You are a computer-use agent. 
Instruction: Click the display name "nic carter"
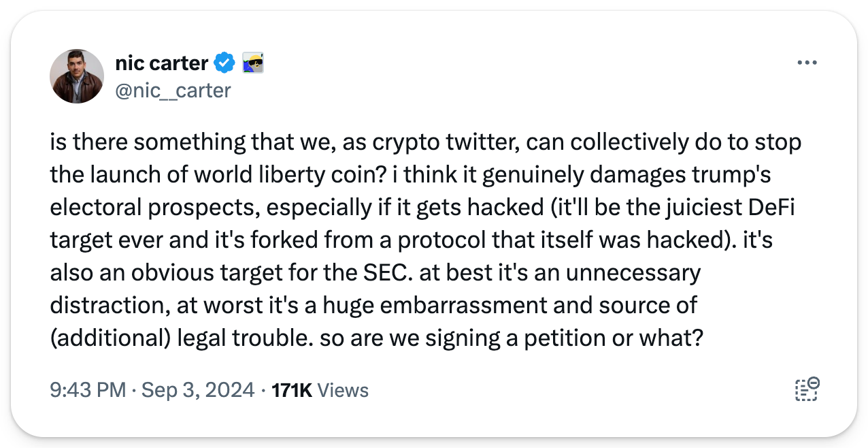tap(163, 63)
